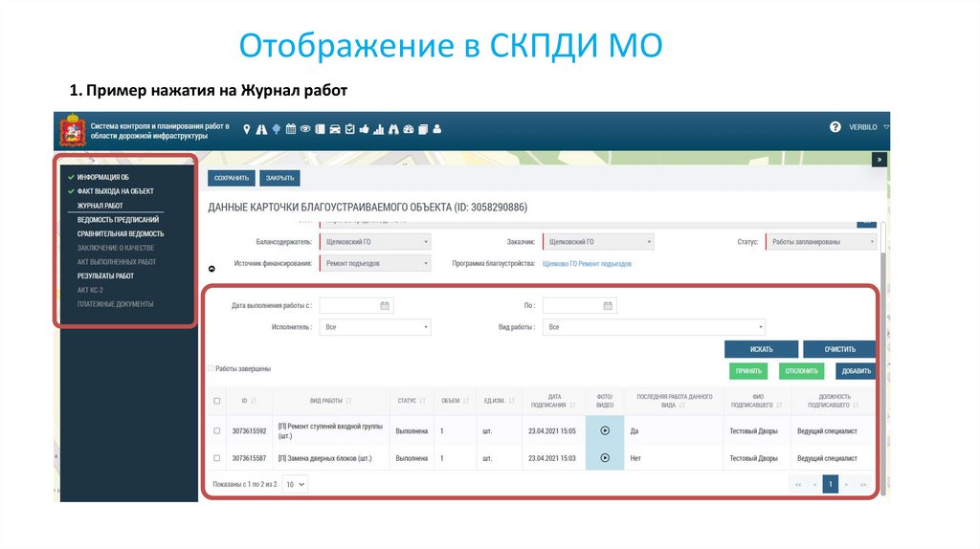Open the calendar icon in header toolbar
This screenshot has width=980, height=549.
(x=291, y=129)
